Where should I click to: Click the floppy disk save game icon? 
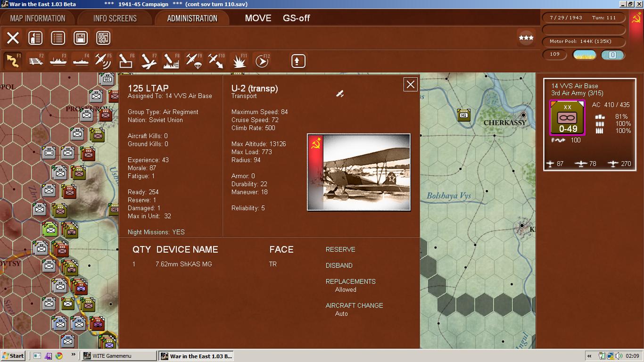[x=81, y=38]
